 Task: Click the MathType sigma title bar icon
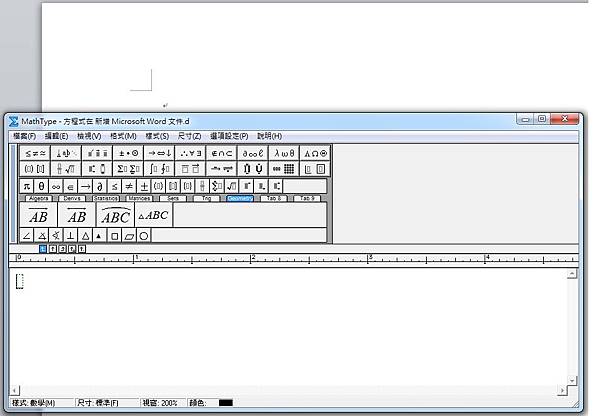click(x=13, y=121)
